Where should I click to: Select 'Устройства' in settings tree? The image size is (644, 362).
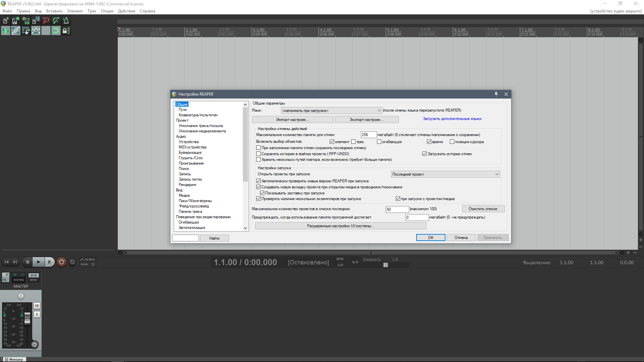coord(189,142)
